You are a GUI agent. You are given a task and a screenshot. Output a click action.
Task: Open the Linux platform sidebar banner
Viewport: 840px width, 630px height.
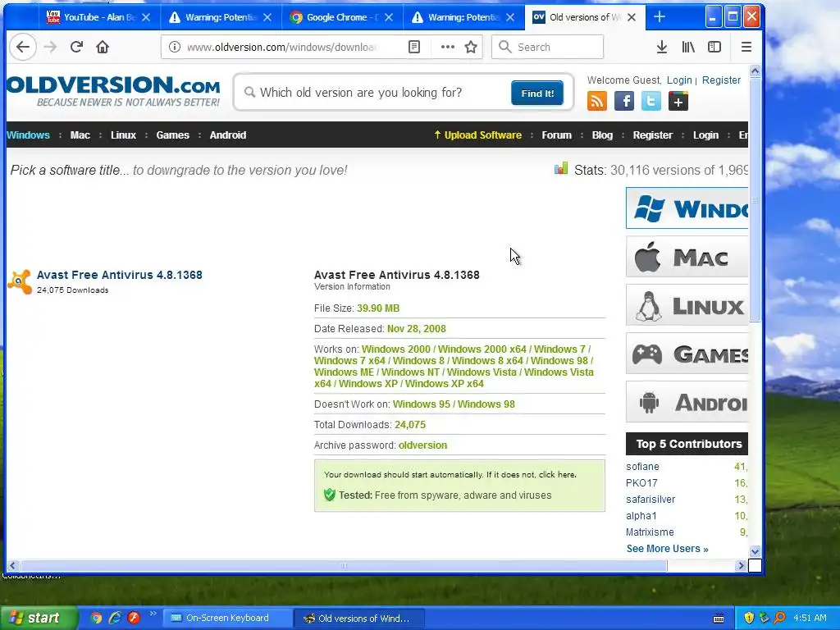tap(687, 305)
